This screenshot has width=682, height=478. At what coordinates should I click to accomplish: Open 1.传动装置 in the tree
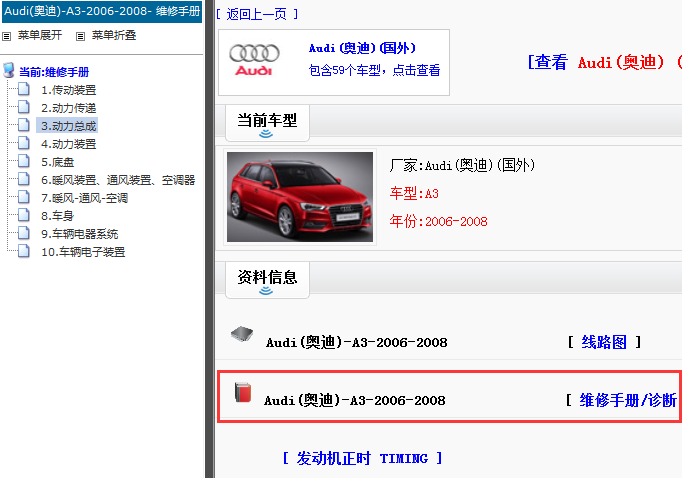click(x=68, y=90)
